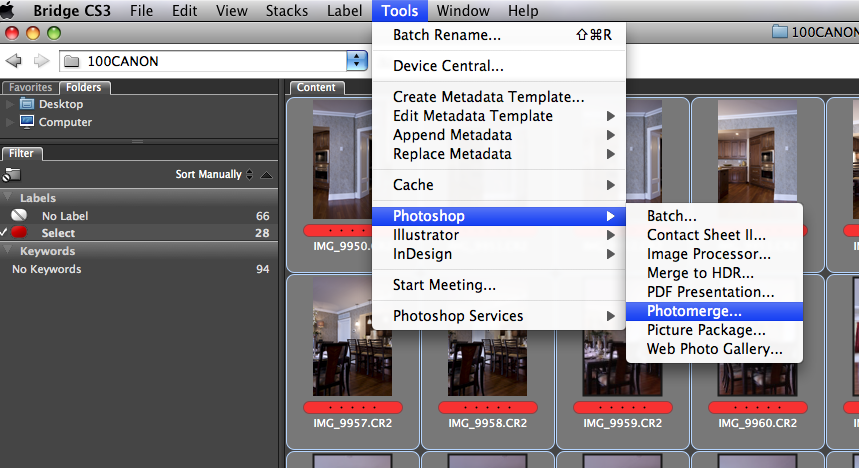This screenshot has height=468, width=859.
Task: Switch to the Folders tab
Action: click(83, 87)
